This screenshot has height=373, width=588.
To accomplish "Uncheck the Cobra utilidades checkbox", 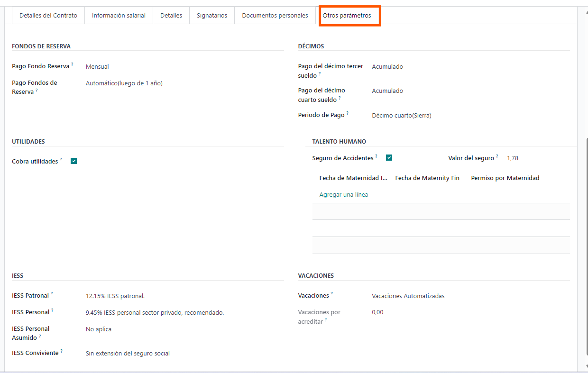I will pos(73,161).
